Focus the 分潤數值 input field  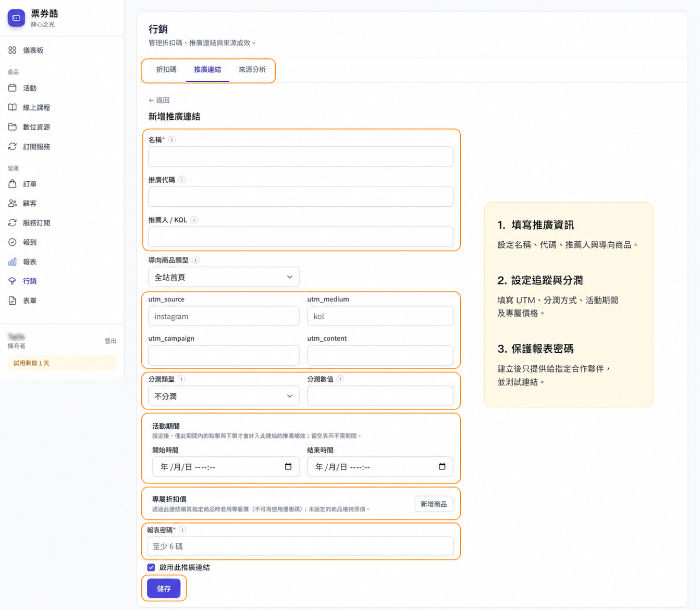[x=380, y=396]
